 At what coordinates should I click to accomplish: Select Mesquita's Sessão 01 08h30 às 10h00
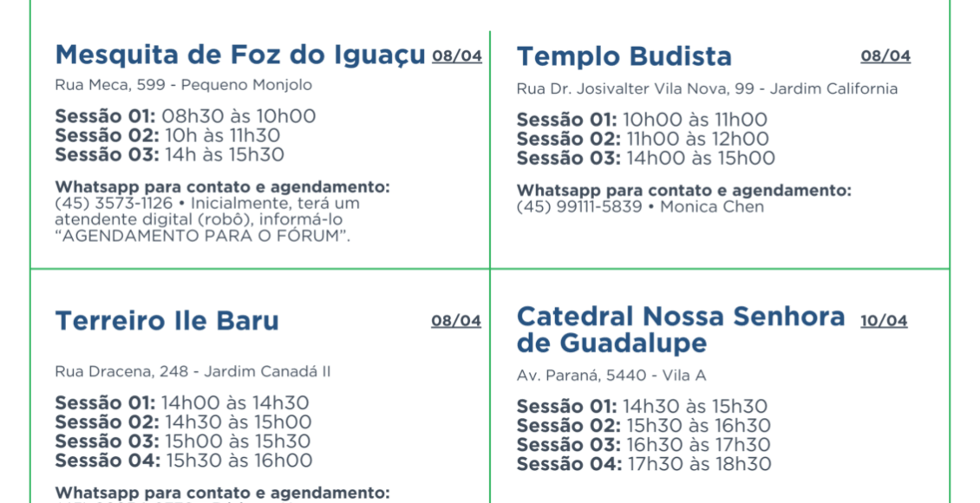coord(185,116)
